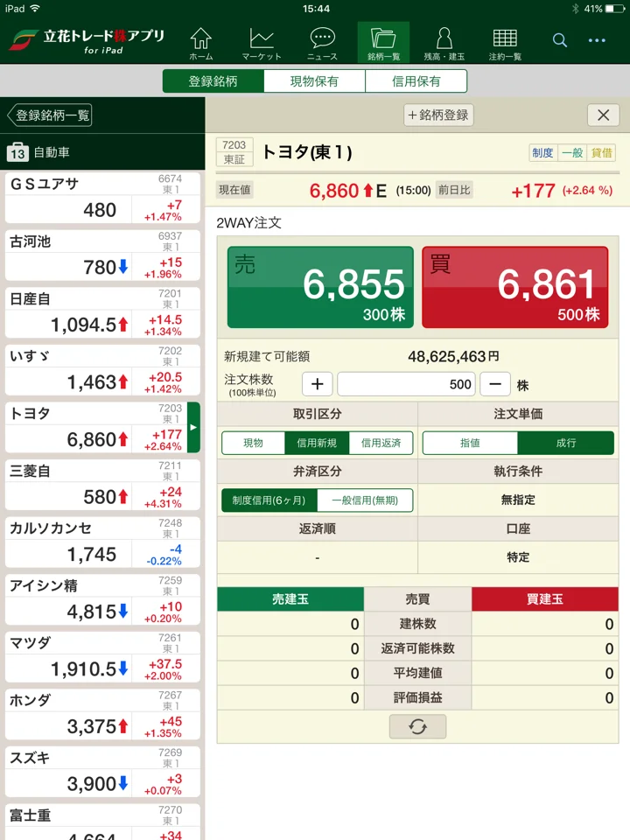Close the Toyota order panel
The height and width of the screenshot is (840, 630).
pos(603,115)
